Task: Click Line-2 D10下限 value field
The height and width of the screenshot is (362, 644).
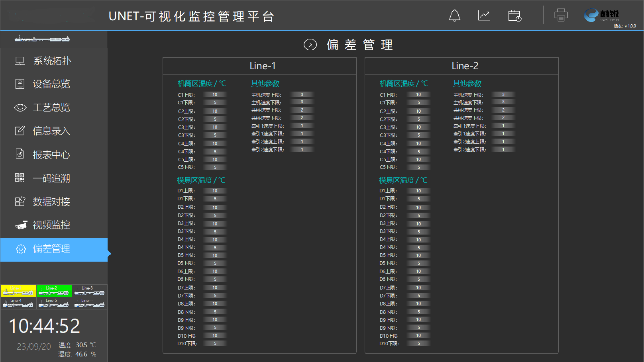Action: [418, 343]
